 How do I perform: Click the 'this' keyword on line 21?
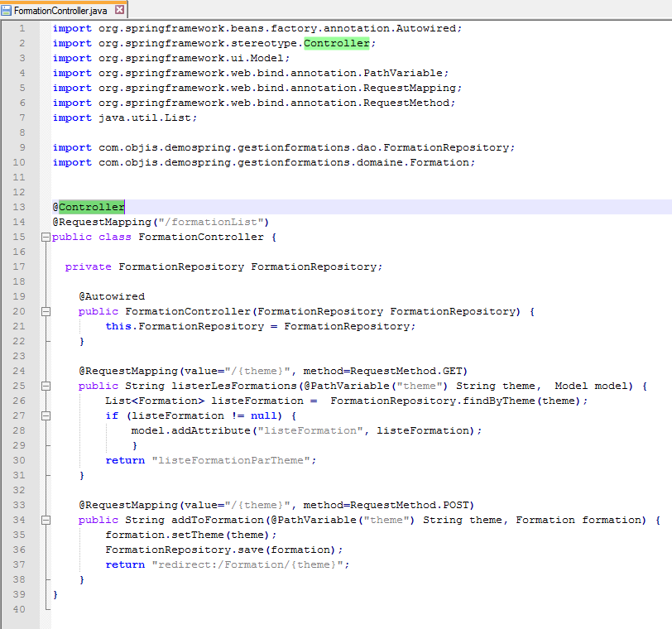(118, 326)
